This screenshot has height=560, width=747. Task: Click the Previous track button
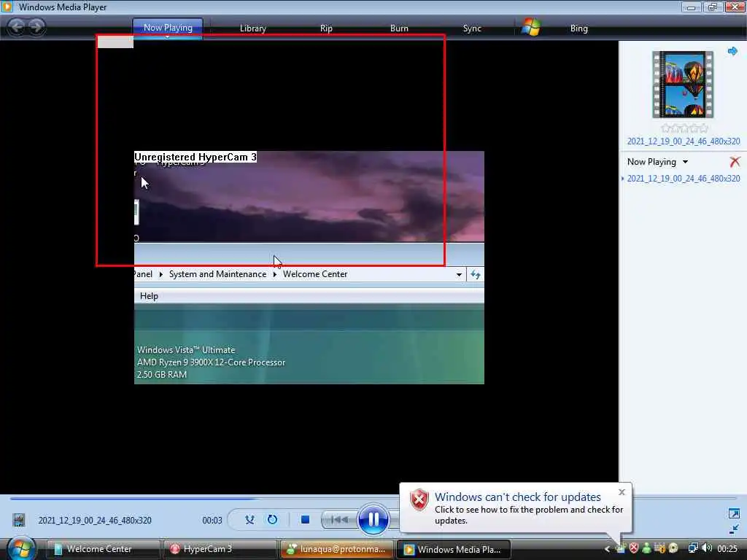[339, 519]
